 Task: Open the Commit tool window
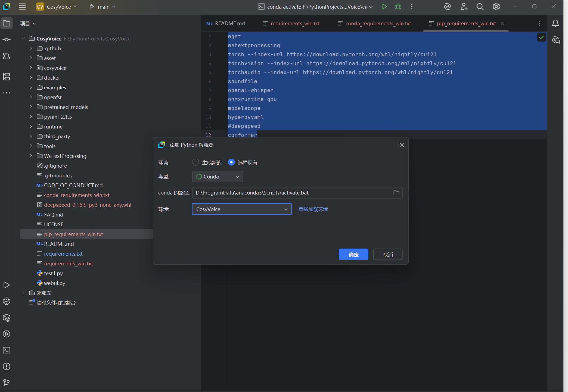click(7, 40)
